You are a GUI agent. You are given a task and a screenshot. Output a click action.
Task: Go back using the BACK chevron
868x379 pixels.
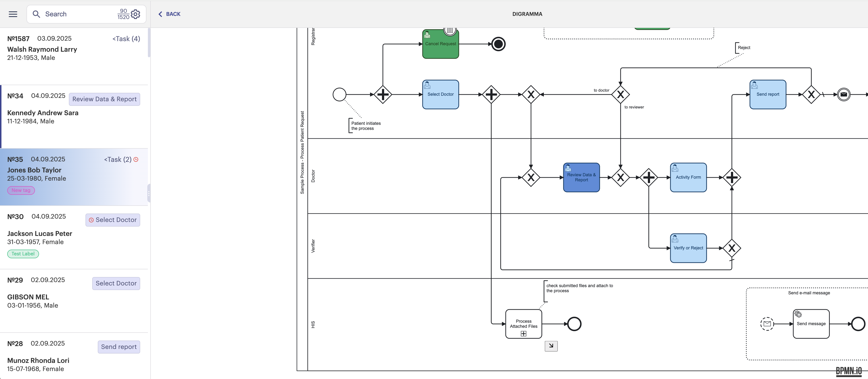[169, 14]
